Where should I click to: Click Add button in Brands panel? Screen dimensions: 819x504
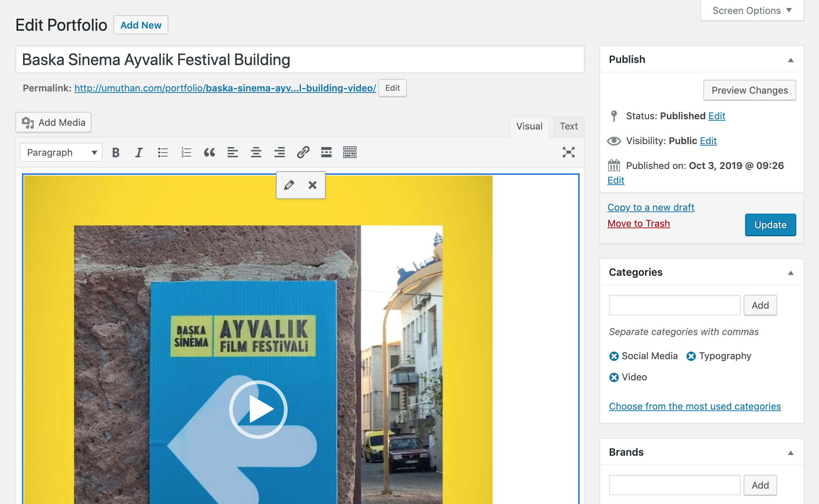tap(760, 485)
